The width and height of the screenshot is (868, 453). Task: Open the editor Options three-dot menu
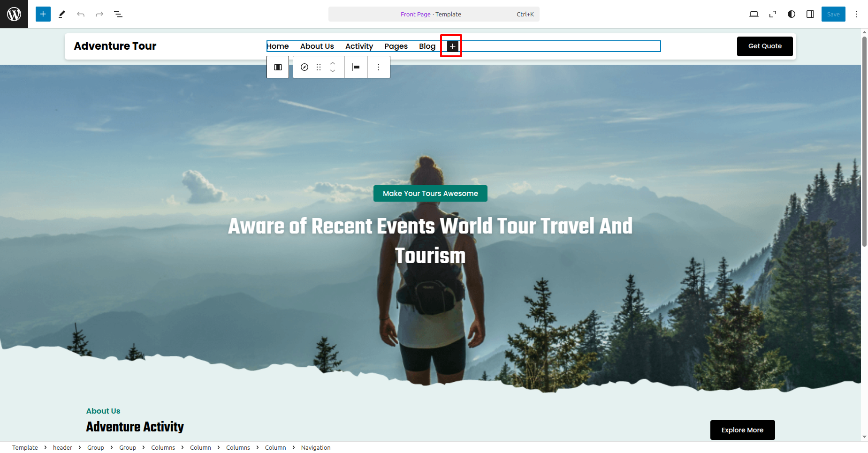click(x=857, y=14)
